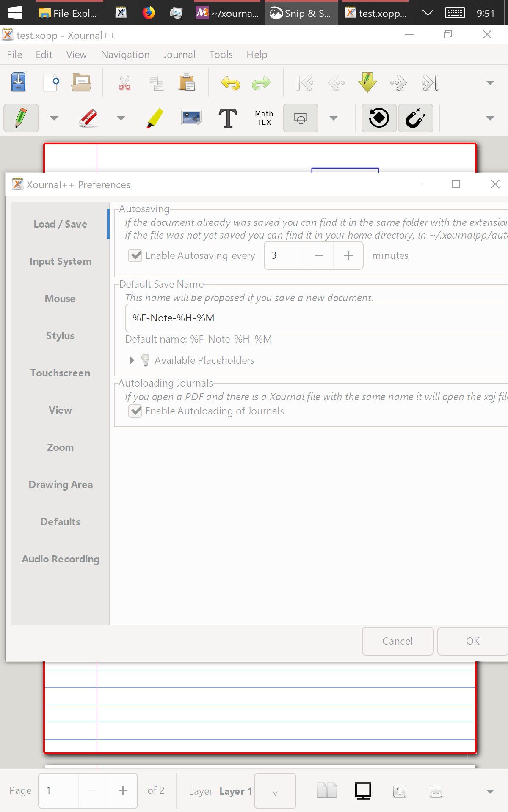Screen dimensions: 508x812
Task: Select the shape recognizer tool
Action: point(301,118)
